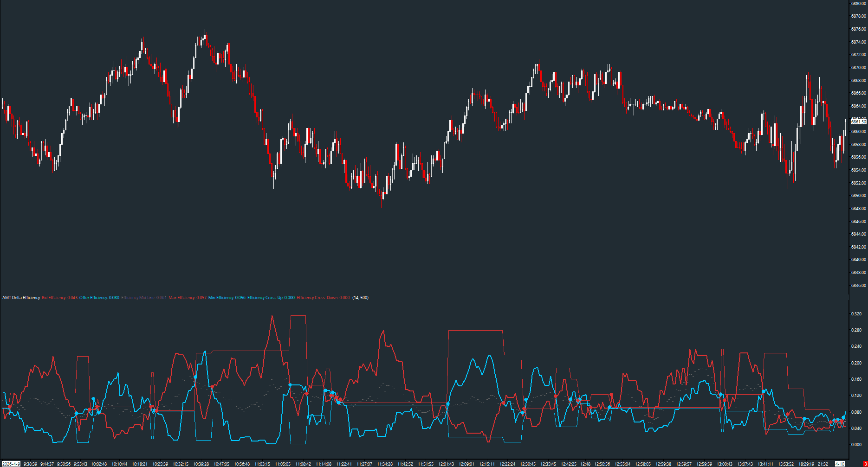Click the 12:01:43 time axis label
Screen dimensions: 868x467
446,464
